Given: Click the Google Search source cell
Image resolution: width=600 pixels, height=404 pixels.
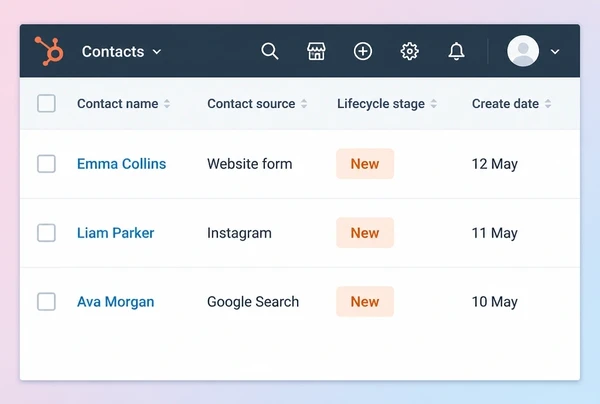Looking at the screenshot, I should pos(253,302).
